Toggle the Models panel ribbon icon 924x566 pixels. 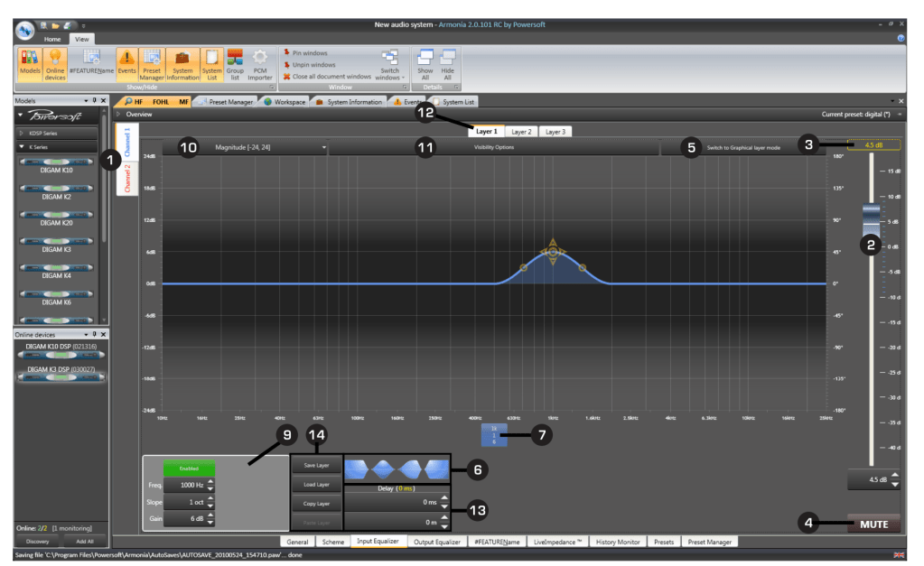[29, 66]
